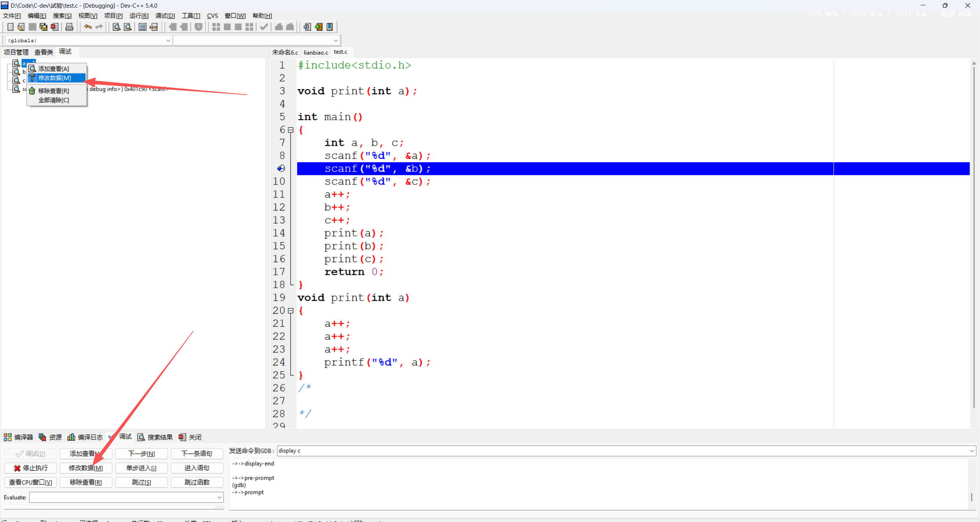Open the 调试[D] menu
The image size is (980, 522).
point(165,16)
